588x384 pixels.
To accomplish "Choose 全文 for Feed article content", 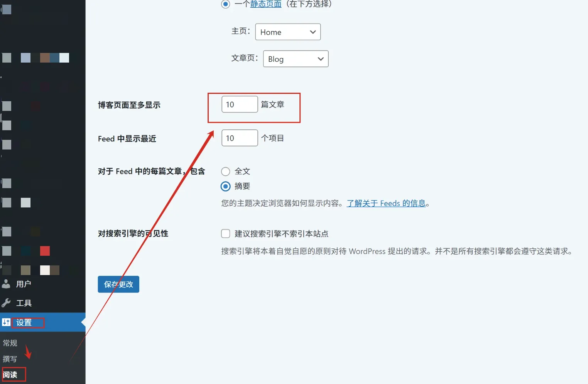I will pos(226,172).
